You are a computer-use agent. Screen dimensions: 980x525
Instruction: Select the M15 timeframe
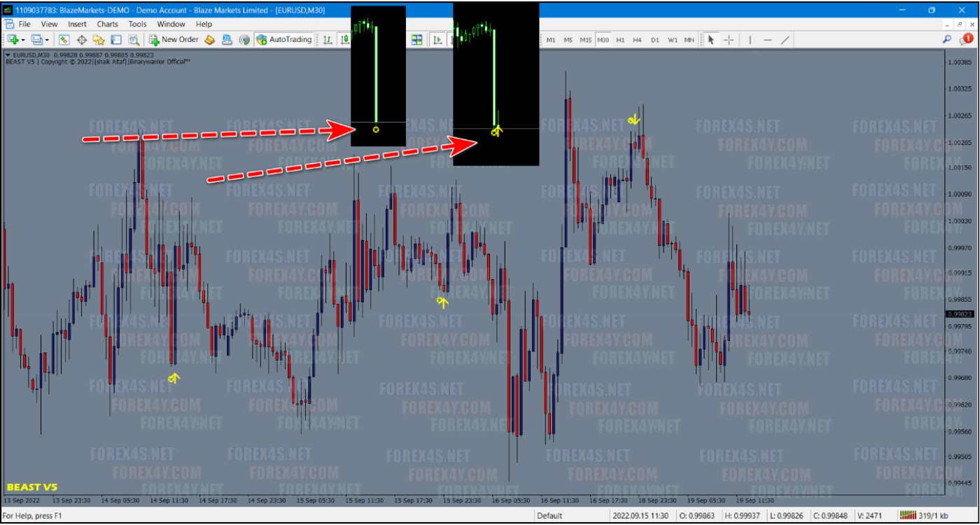coord(586,40)
